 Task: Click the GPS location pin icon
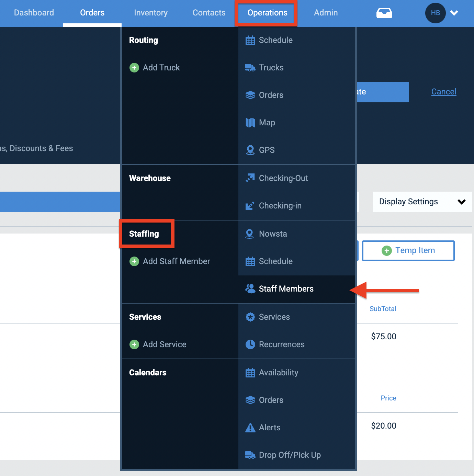250,150
